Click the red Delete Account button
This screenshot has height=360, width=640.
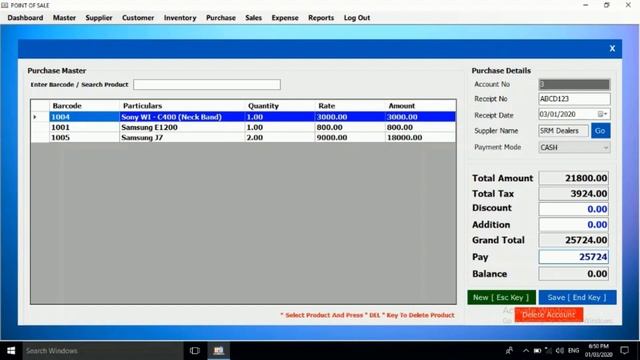coord(549,315)
